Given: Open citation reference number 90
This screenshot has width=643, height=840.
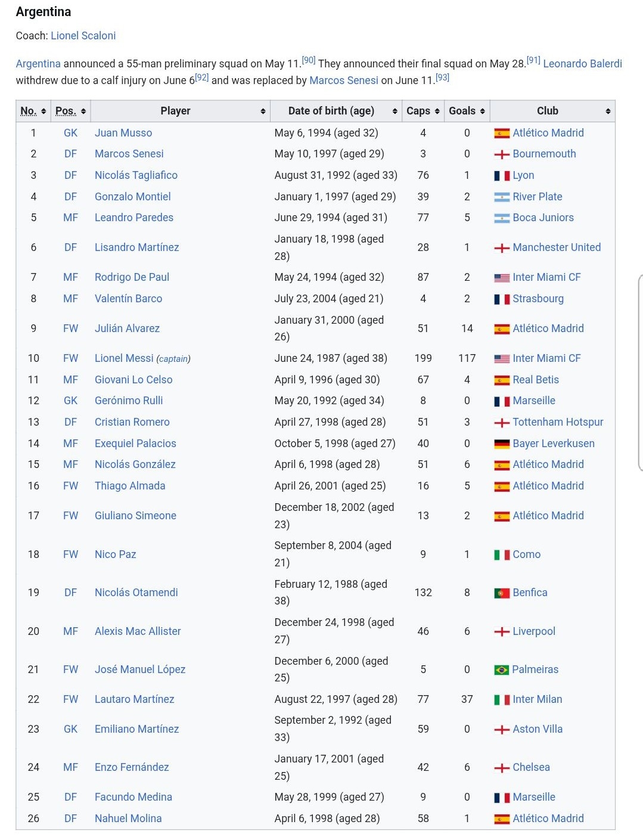Looking at the screenshot, I should [308, 60].
